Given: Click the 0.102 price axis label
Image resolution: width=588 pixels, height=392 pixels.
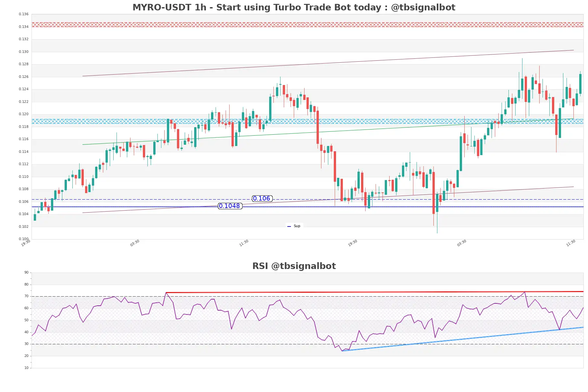Looking at the screenshot, I should click(24, 227).
